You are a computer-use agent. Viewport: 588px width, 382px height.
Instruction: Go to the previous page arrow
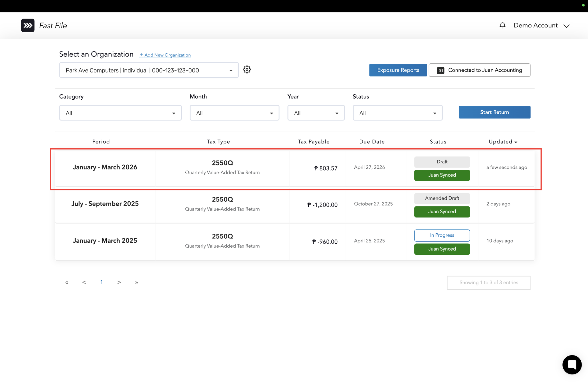[x=84, y=282]
